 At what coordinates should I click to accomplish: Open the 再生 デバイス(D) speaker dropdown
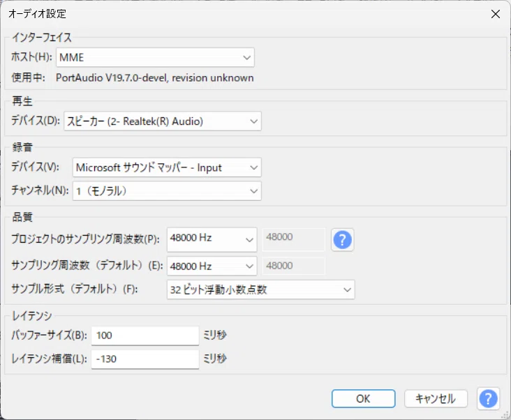point(162,121)
